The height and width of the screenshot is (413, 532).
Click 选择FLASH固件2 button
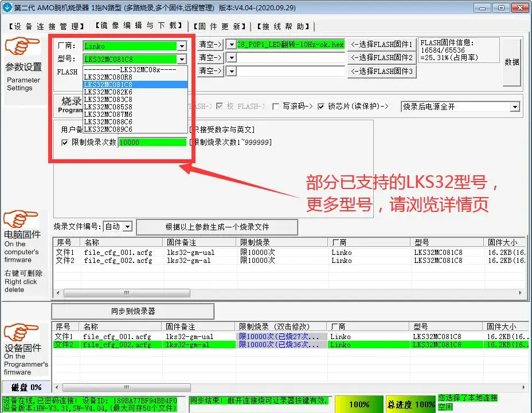point(382,58)
